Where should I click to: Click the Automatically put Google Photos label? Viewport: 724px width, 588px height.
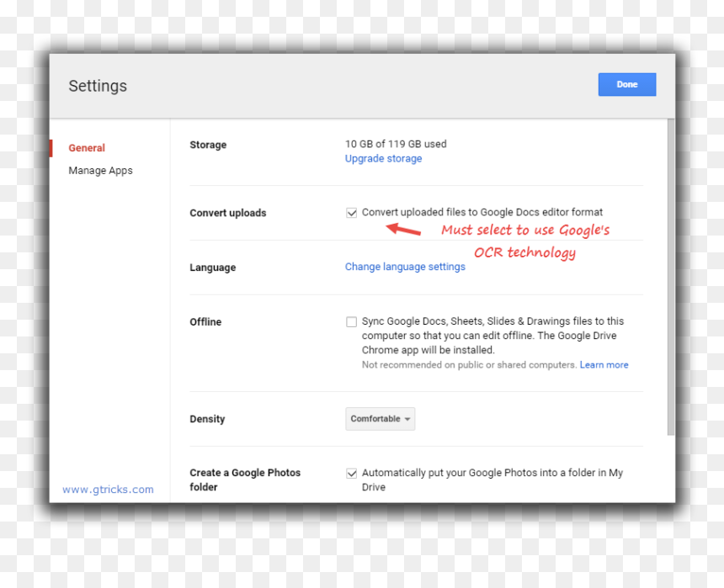[492, 480]
